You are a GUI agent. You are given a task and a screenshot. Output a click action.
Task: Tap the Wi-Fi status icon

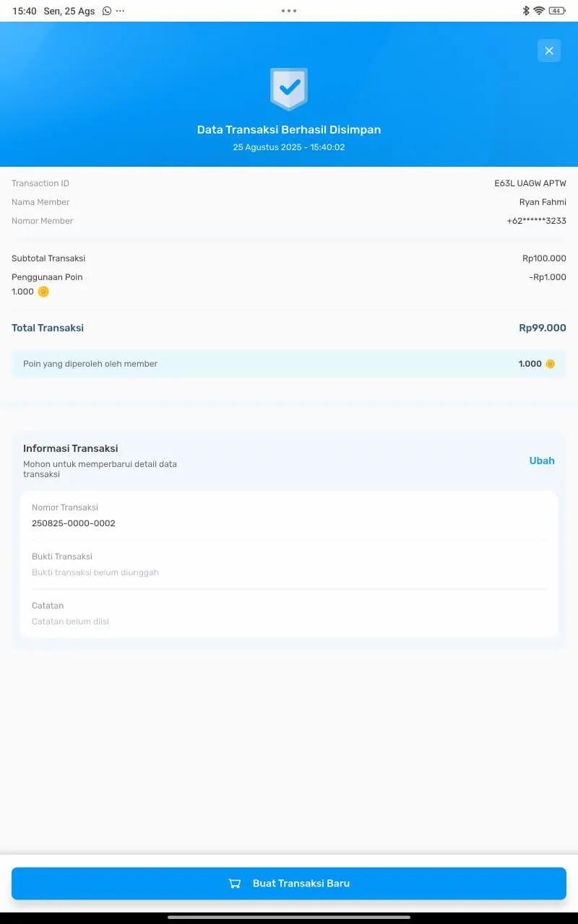pyautogui.click(x=539, y=11)
